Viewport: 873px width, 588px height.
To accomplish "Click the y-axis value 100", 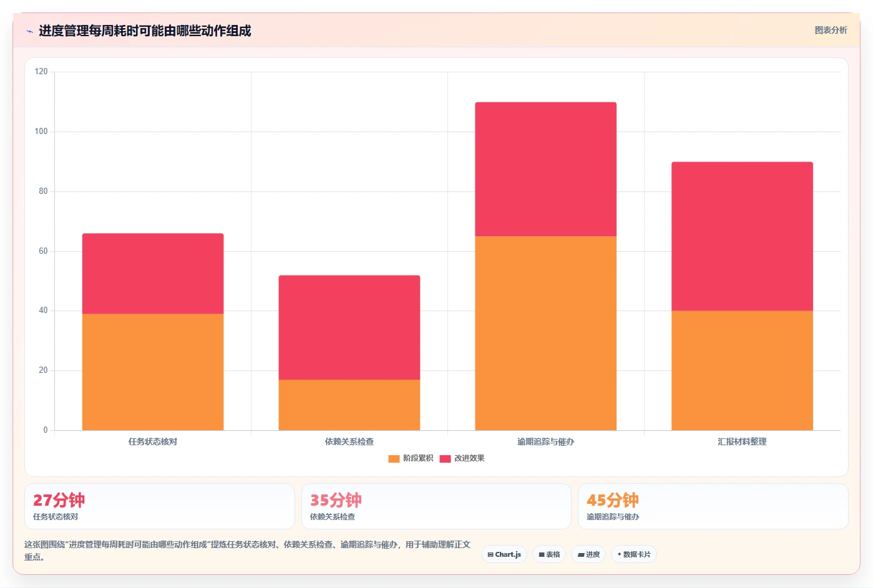I will pyautogui.click(x=41, y=132).
